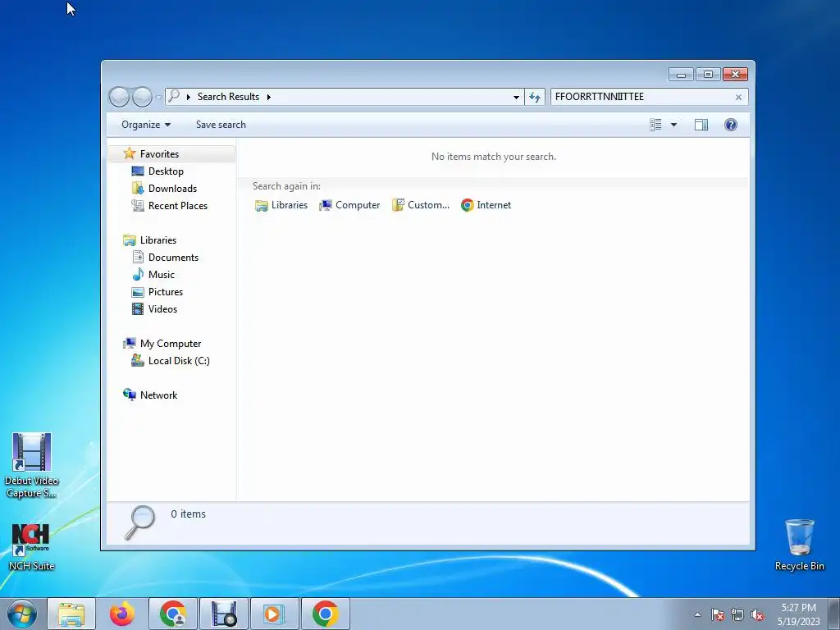Search again on the Internet
840x630 pixels.
(486, 205)
